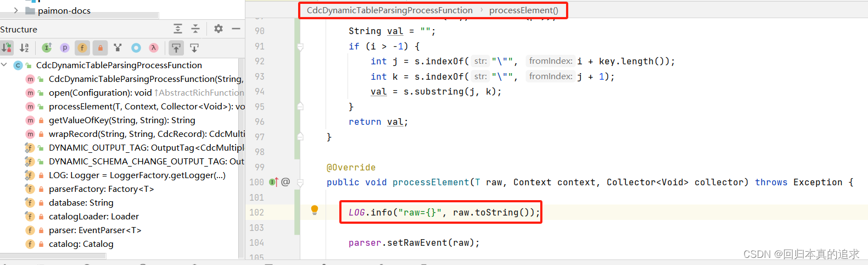Toggle Sort Alphabetically in Structure toolbar
Image resolution: width=868 pixels, height=265 pixels.
[x=24, y=48]
